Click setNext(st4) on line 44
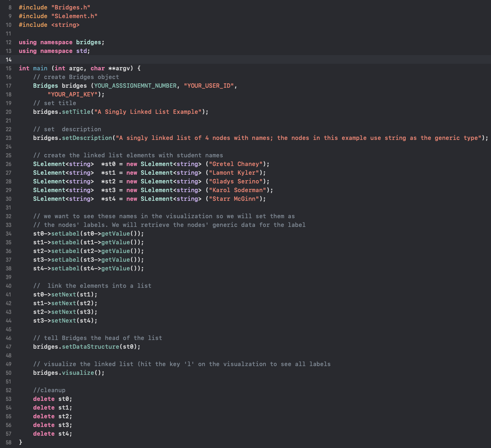This screenshot has width=491, height=448. coord(73,321)
